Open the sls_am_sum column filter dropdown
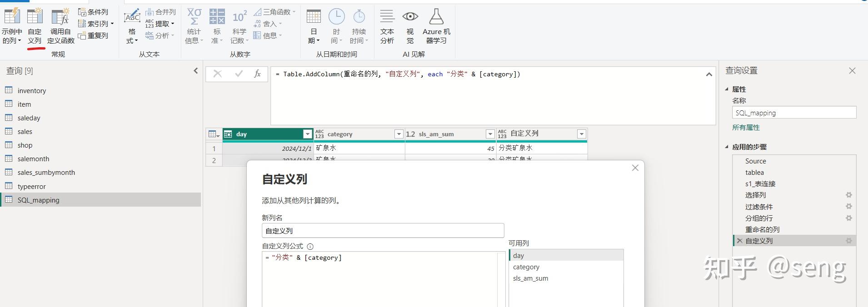868x307 pixels. [490, 134]
